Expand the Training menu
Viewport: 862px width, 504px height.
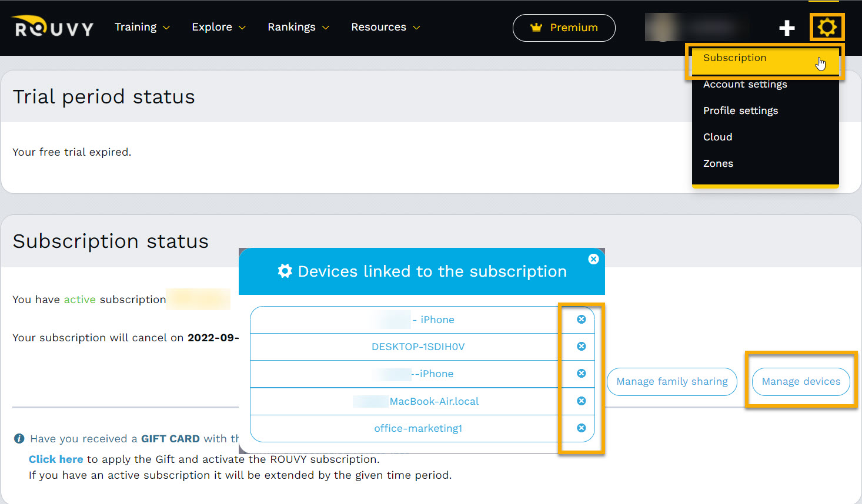coord(142,27)
